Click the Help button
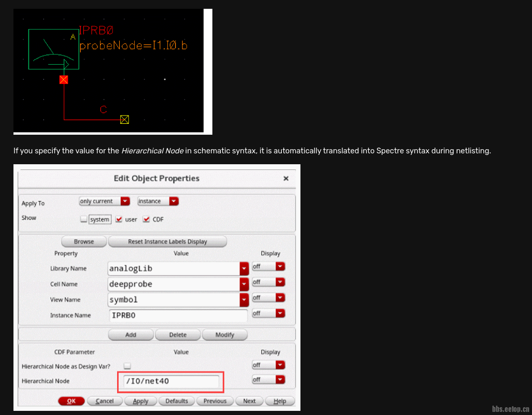 coord(280,401)
